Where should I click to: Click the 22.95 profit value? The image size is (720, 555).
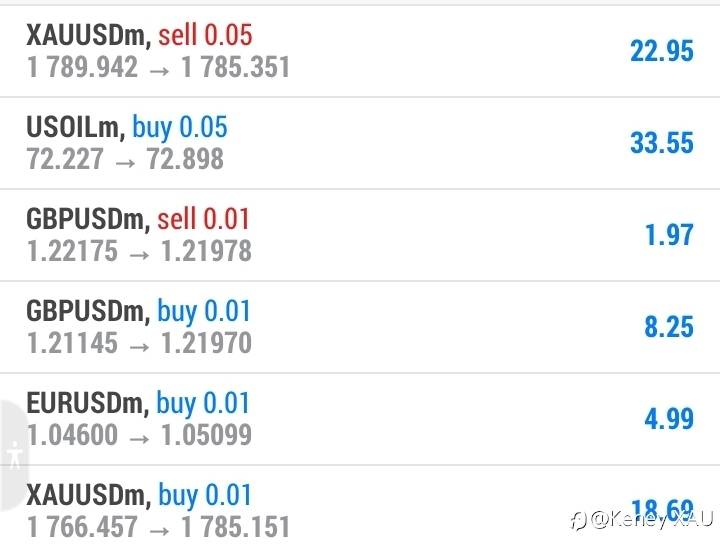coord(661,51)
